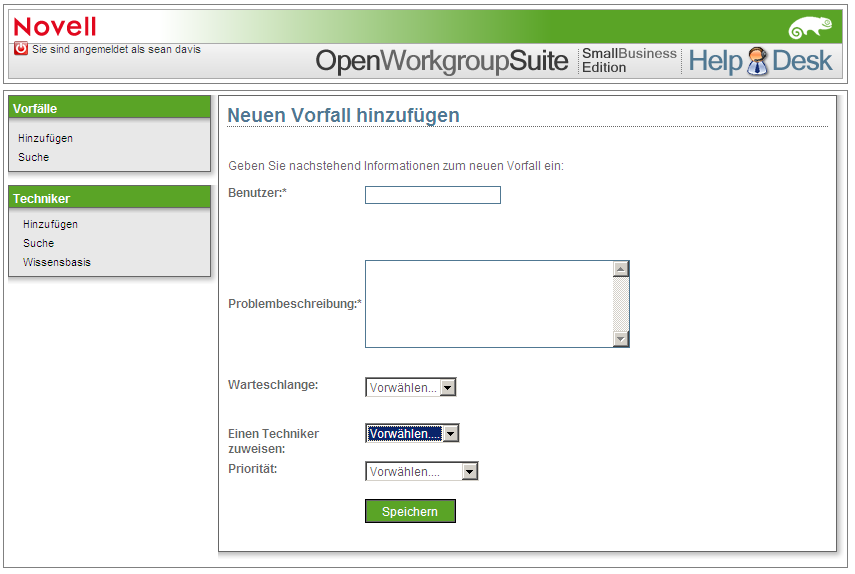855x574 pixels.
Task: Open the Einen Techniker zuweisen dropdown
Action: pos(412,433)
